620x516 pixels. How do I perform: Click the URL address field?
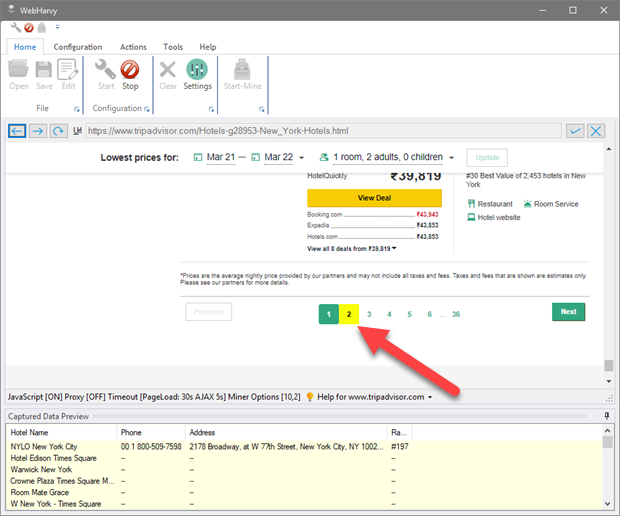click(x=320, y=131)
